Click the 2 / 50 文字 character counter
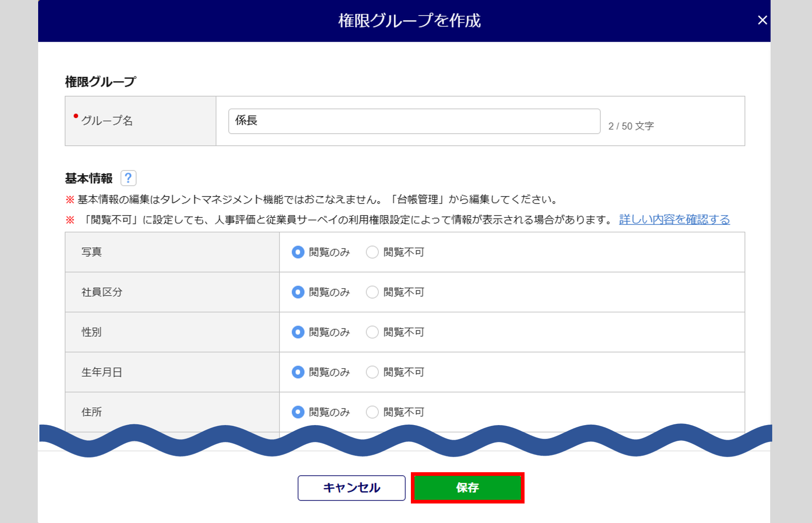812x523 pixels. 631,126
